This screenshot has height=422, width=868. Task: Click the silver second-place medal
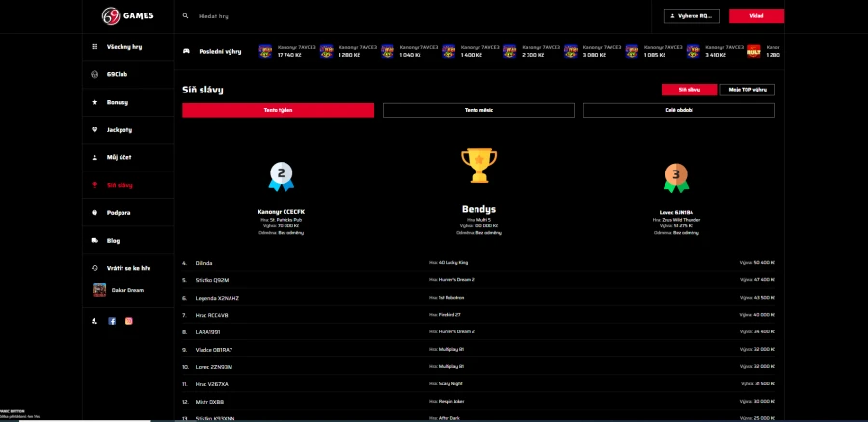click(x=282, y=177)
